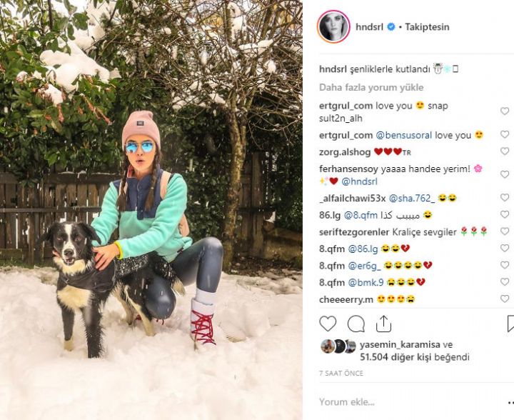Open the hndsrl profile picture
Screen dimensions: 514x420
click(x=333, y=27)
